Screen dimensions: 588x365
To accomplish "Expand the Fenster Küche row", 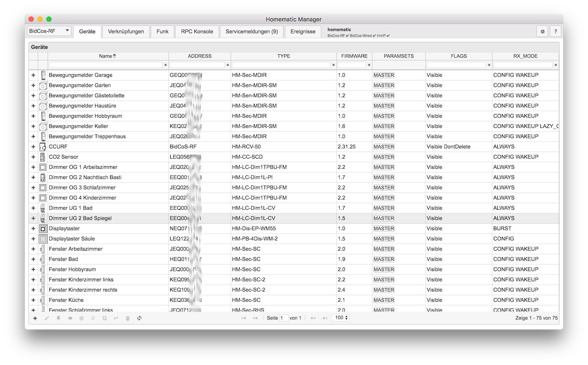I will [33, 300].
